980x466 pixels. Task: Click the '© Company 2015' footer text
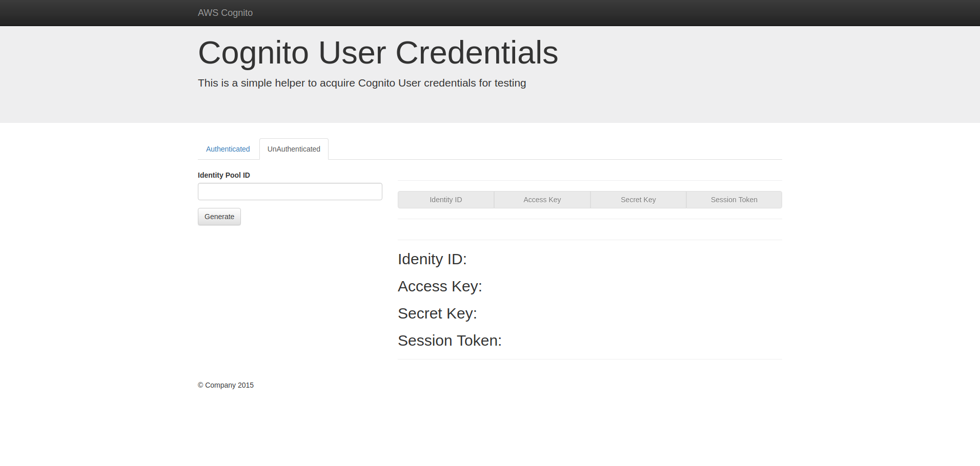[x=226, y=385]
